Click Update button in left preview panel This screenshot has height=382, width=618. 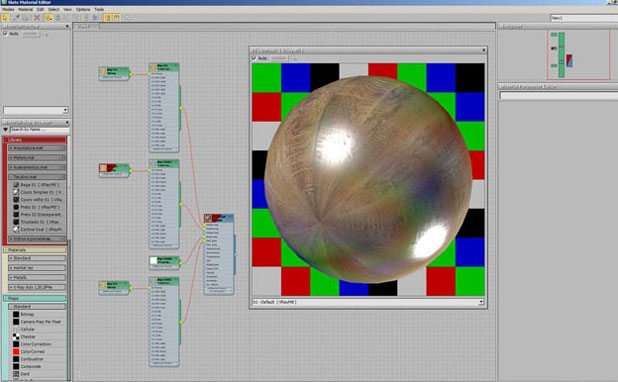[30, 34]
